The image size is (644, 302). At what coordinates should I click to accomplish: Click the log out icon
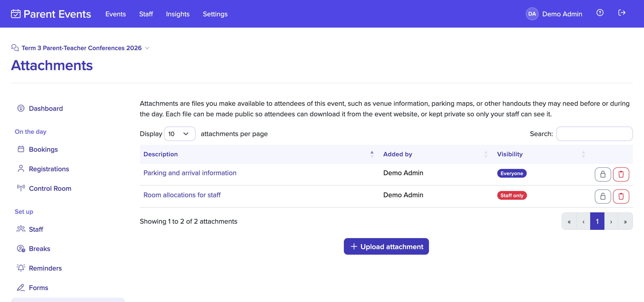tap(622, 13)
